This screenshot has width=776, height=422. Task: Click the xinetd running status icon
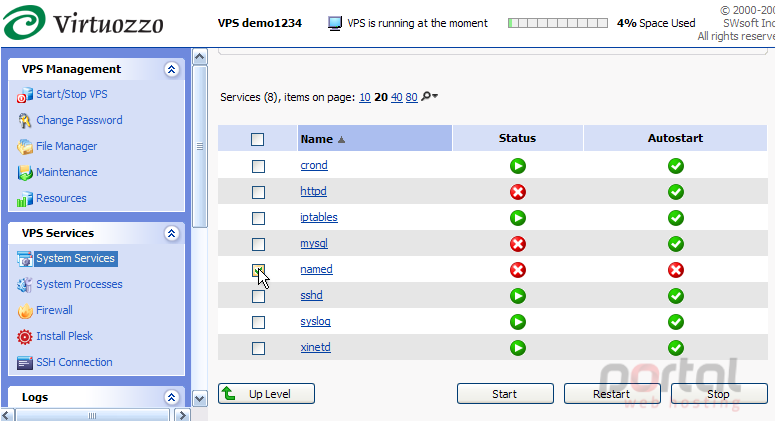coord(518,348)
